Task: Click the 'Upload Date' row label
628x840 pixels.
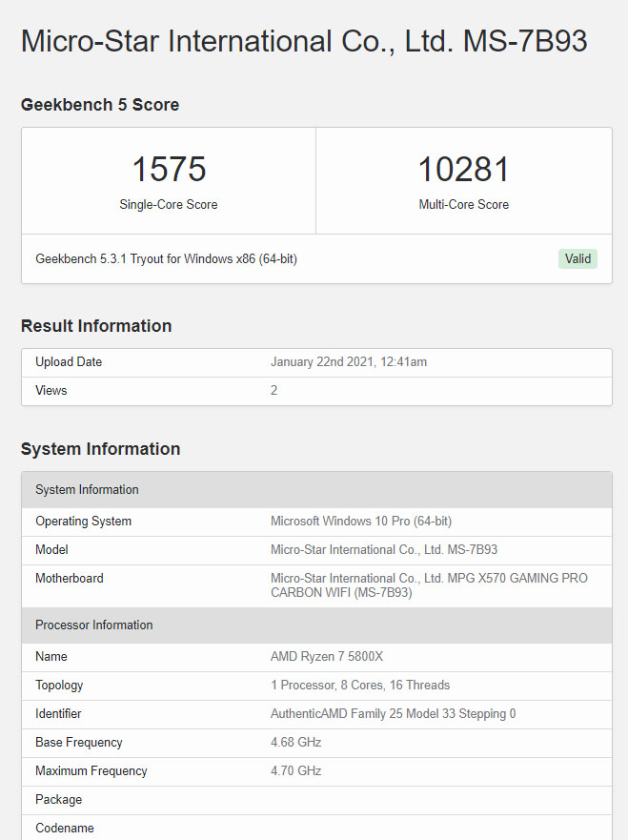Action: point(69,362)
